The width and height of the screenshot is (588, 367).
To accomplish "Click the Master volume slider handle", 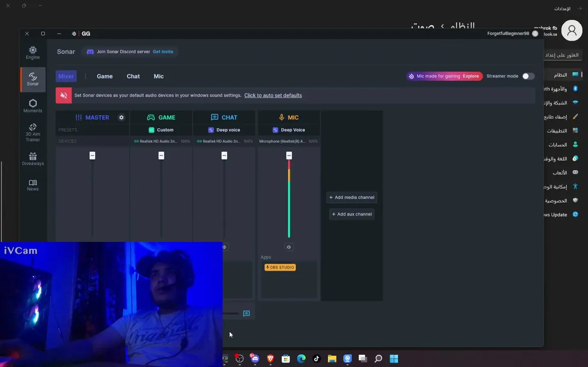I will click(x=92, y=155).
